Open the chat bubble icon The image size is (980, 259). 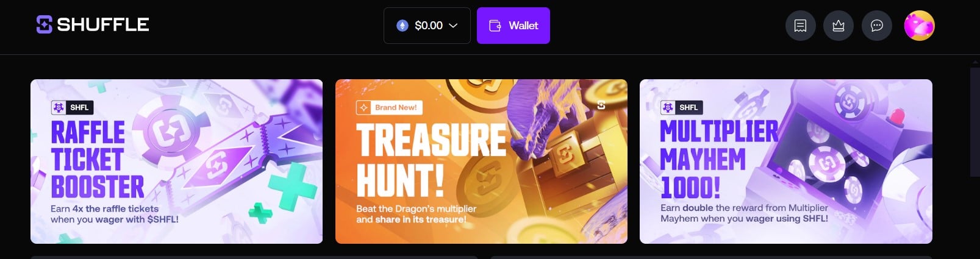[x=877, y=26]
